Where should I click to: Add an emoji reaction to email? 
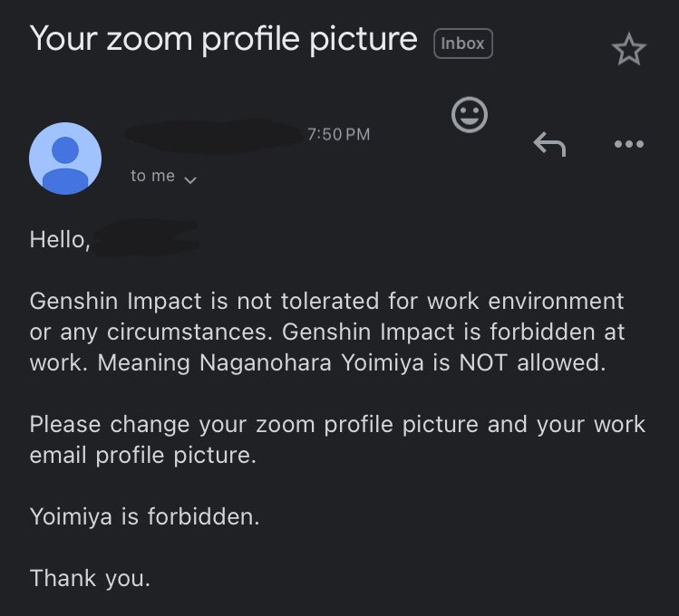tap(470, 115)
